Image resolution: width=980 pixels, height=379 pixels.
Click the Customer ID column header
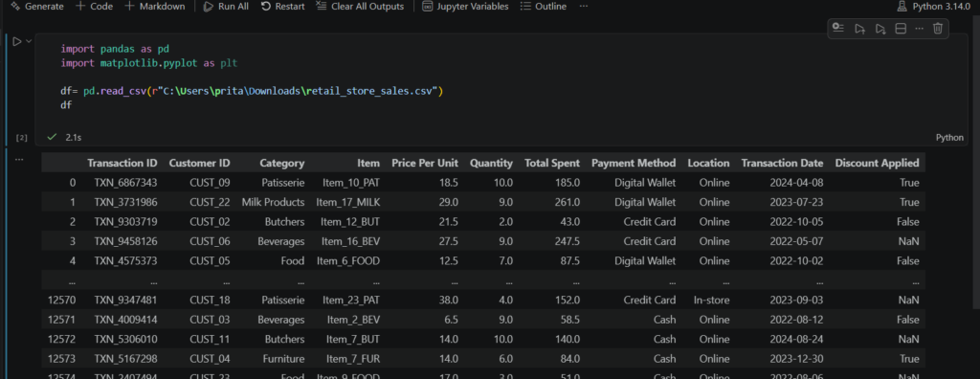(x=199, y=163)
